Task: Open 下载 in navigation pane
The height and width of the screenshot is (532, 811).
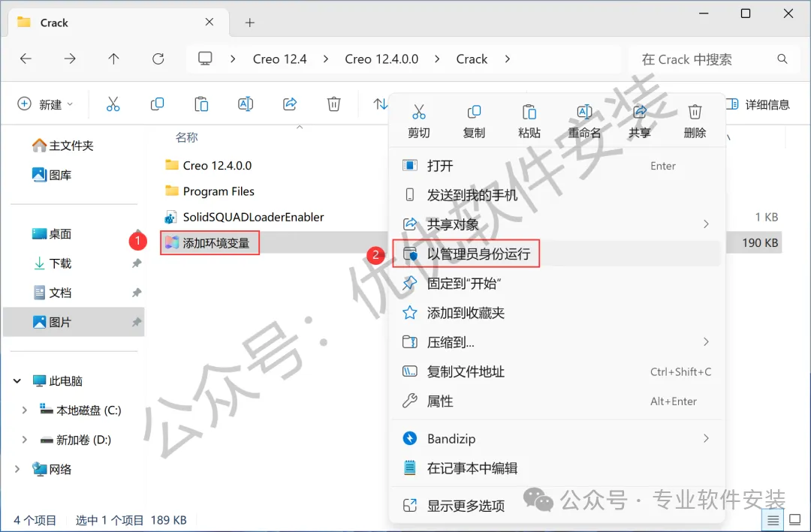Action: click(x=52, y=263)
